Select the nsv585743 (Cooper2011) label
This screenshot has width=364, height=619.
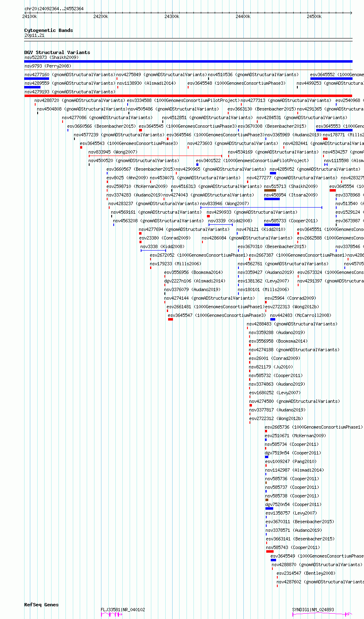pos(293,547)
